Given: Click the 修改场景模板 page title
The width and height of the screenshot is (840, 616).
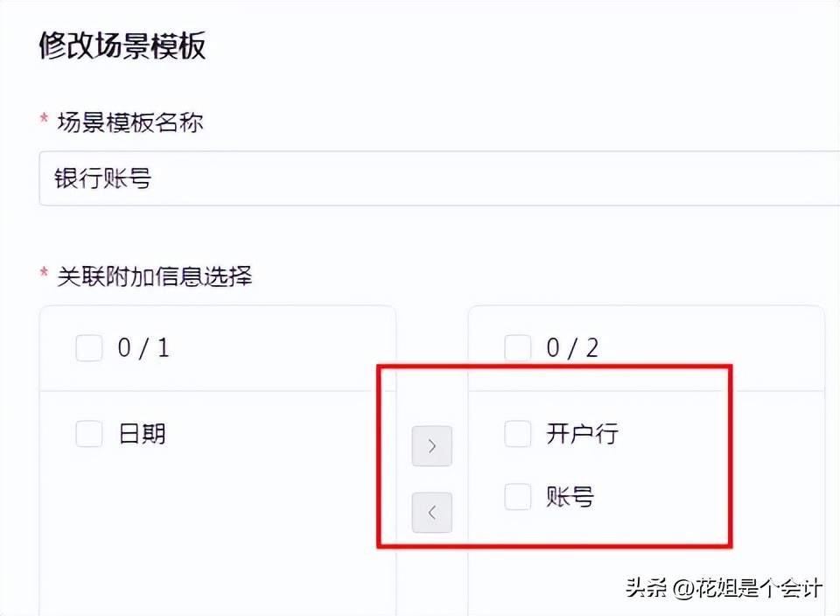Looking at the screenshot, I should pyautogui.click(x=121, y=45).
